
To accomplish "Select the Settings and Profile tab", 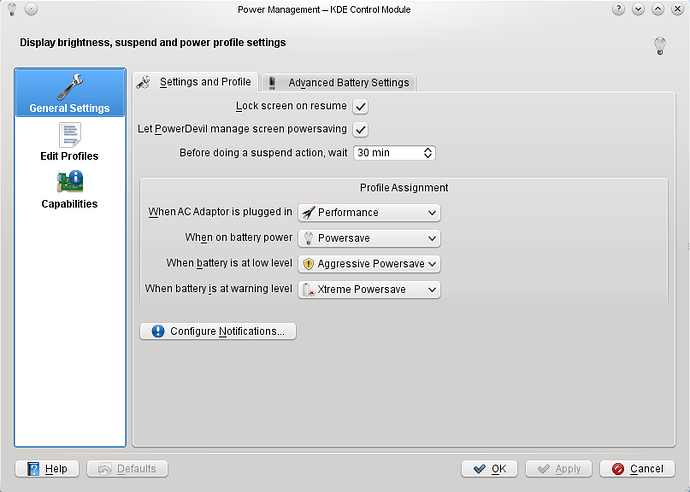I will pyautogui.click(x=195, y=82).
